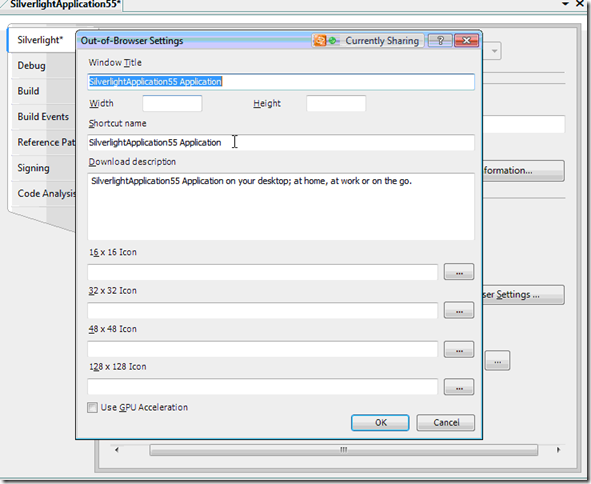Screen dimensions: 591x484
Task: Select the Signing tab
Action: pos(33,168)
